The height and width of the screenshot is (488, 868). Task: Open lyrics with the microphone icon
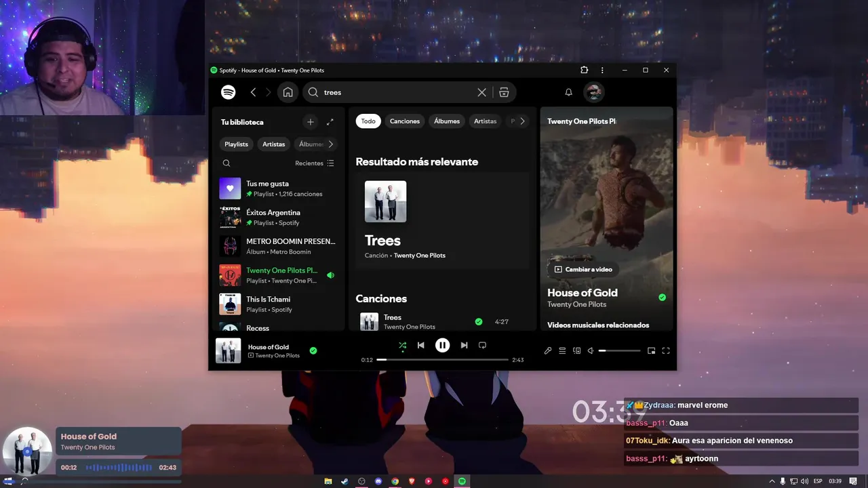point(548,350)
